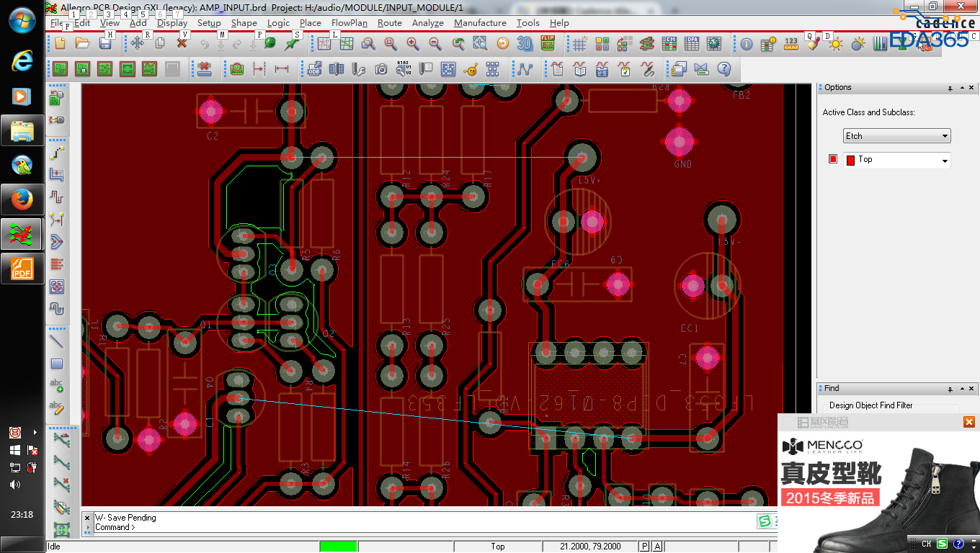
Task: Click the A button in status bar
Action: pyautogui.click(x=657, y=547)
